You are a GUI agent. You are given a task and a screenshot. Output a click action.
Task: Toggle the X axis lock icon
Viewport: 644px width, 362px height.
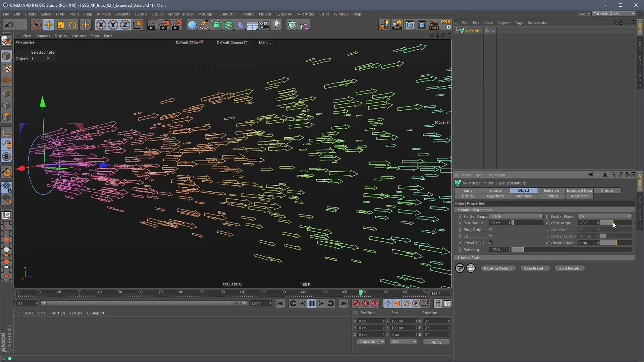click(101, 25)
